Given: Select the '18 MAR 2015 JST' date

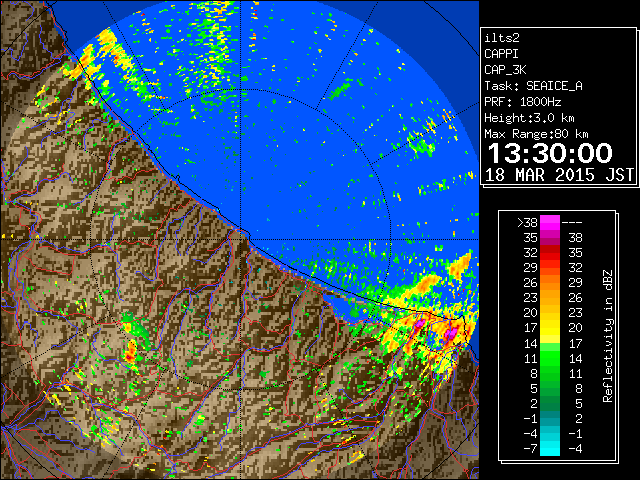Looking at the screenshot, I should pos(560,175).
